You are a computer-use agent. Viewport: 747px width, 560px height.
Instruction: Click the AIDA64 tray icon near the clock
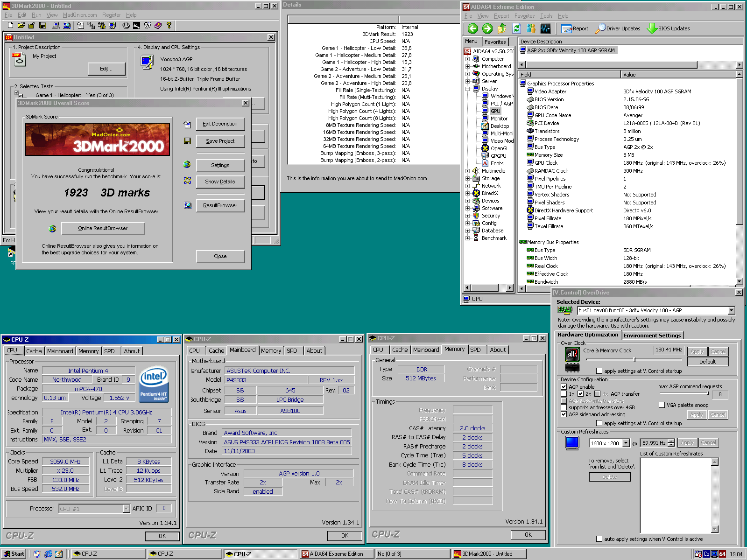tap(722, 554)
